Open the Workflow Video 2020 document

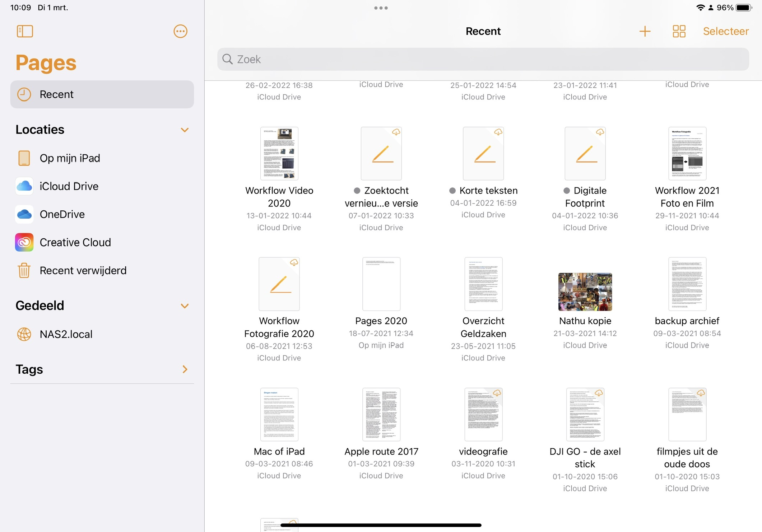279,154
